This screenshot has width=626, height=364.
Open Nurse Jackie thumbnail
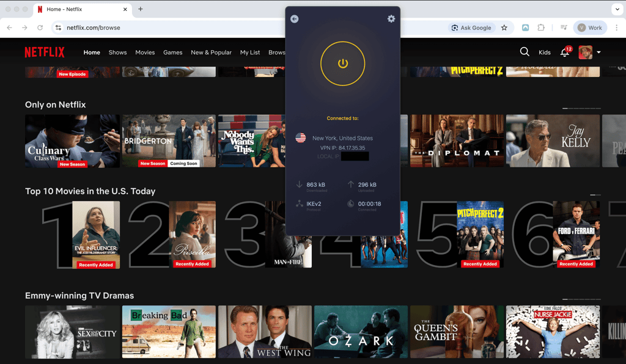553,332
